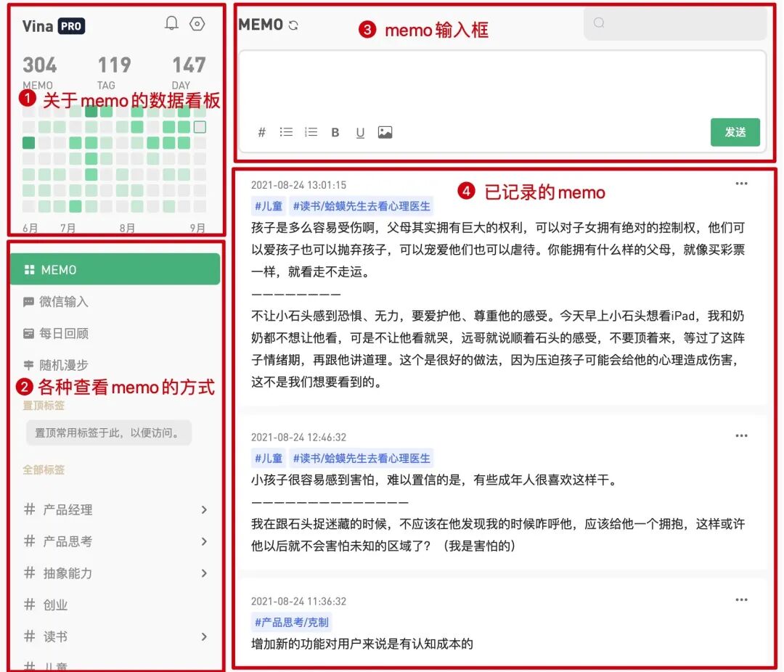Click the PRO badge next to Vina
Image resolution: width=784 pixels, height=672 pixels.
pos(71,26)
